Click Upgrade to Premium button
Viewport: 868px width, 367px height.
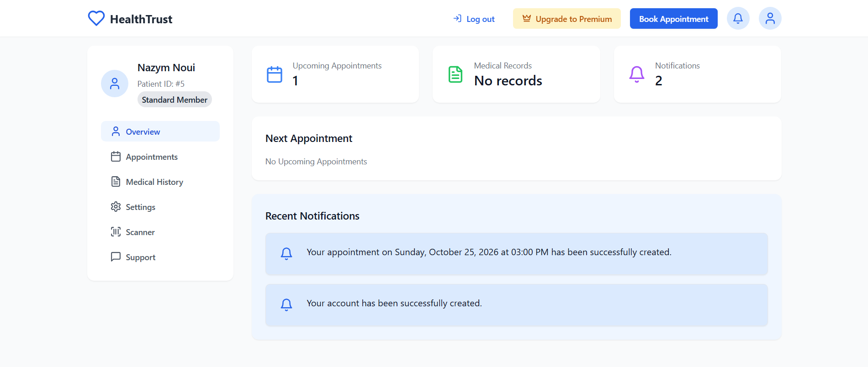pyautogui.click(x=567, y=19)
